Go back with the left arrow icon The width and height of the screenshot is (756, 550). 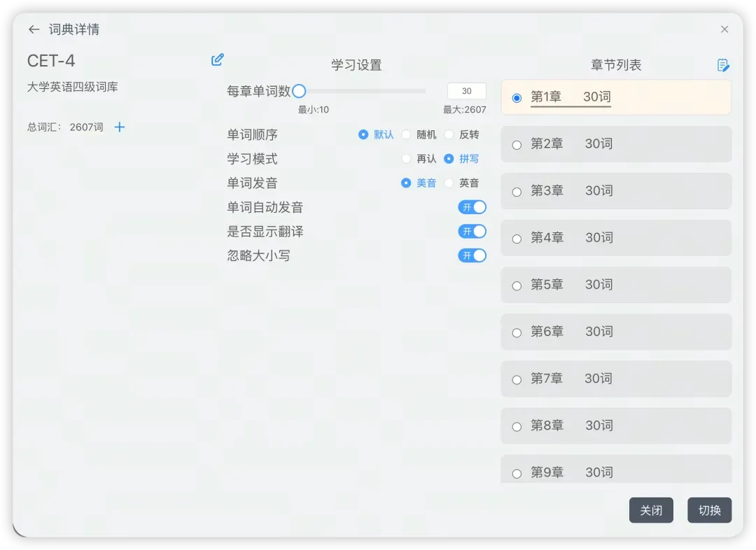(x=34, y=29)
